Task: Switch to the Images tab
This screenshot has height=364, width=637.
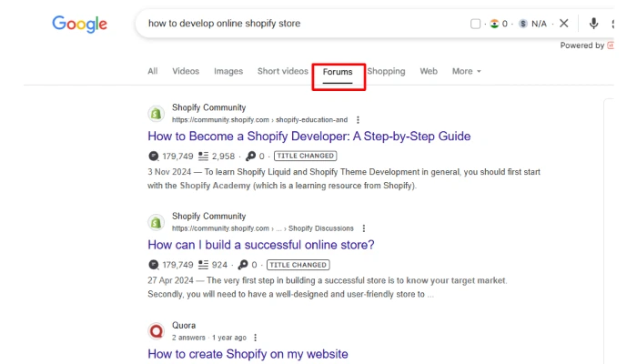Action: click(228, 71)
